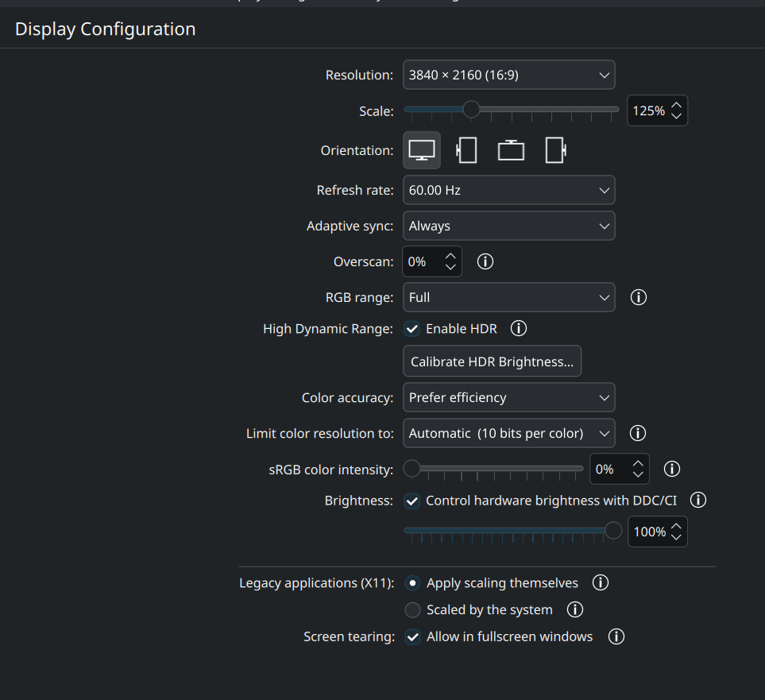This screenshot has height=700, width=765.
Task: Toggle Allow in fullscreen windows checkbox
Action: click(x=412, y=637)
